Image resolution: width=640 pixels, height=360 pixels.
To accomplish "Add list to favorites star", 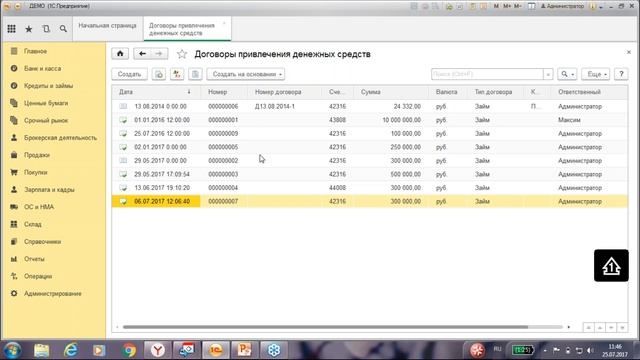I will pyautogui.click(x=182, y=54).
